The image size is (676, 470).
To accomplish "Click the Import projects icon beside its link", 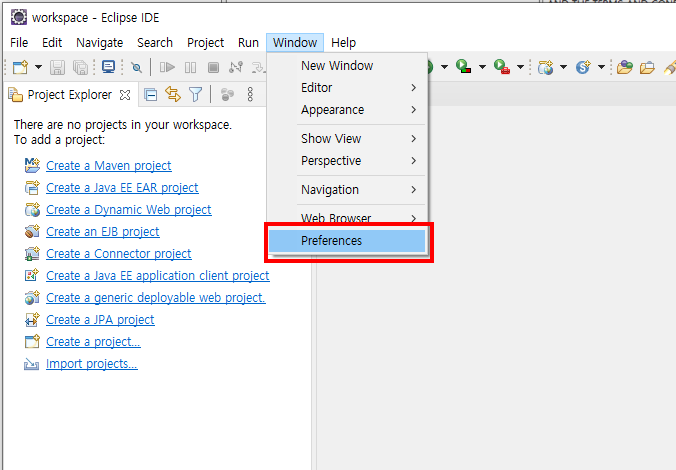I will [x=31, y=364].
